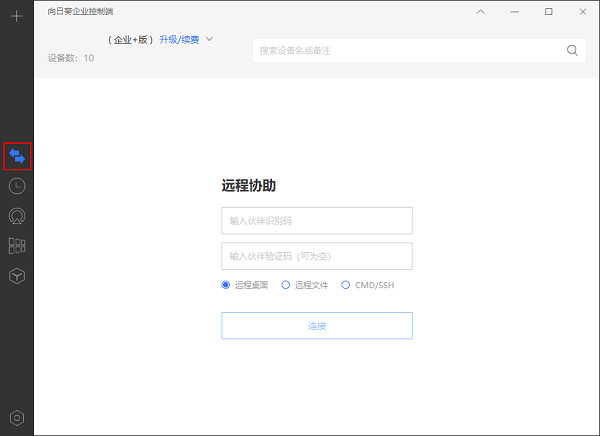Viewport: 600px width, 436px height.
Task: Select the 远程桌面 radio button
Action: (x=226, y=285)
